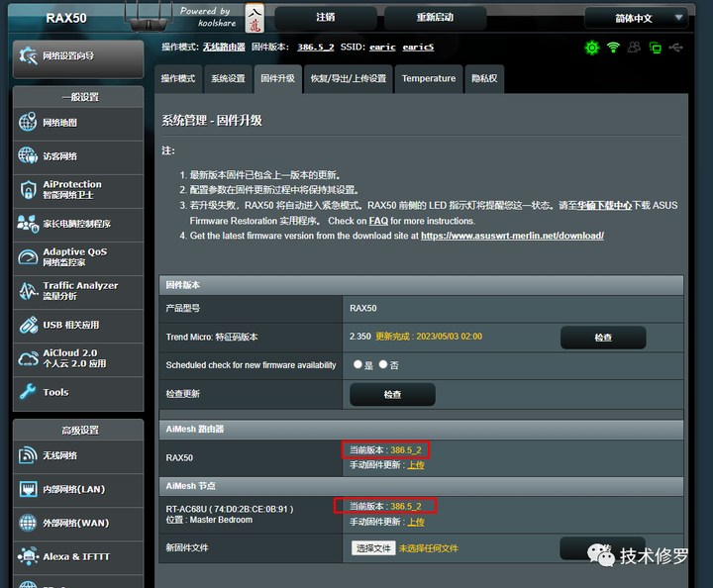
Task: Click RT-AC68U MAC address text
Action: tap(252, 509)
